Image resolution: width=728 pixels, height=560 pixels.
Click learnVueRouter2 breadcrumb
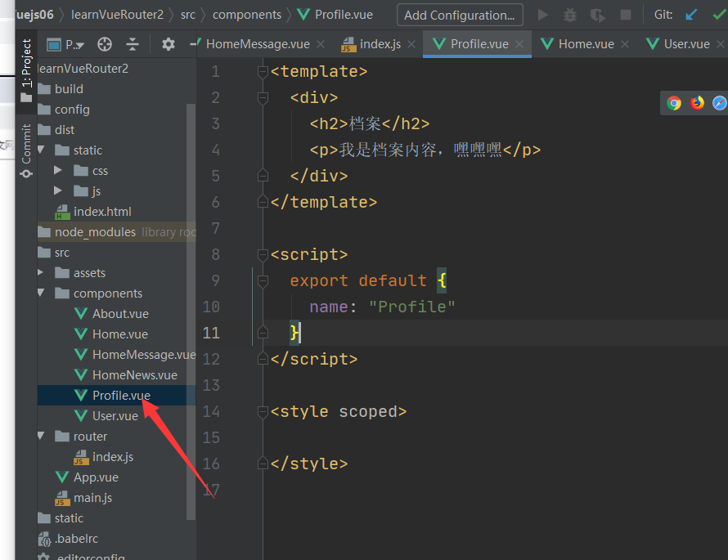tap(117, 15)
